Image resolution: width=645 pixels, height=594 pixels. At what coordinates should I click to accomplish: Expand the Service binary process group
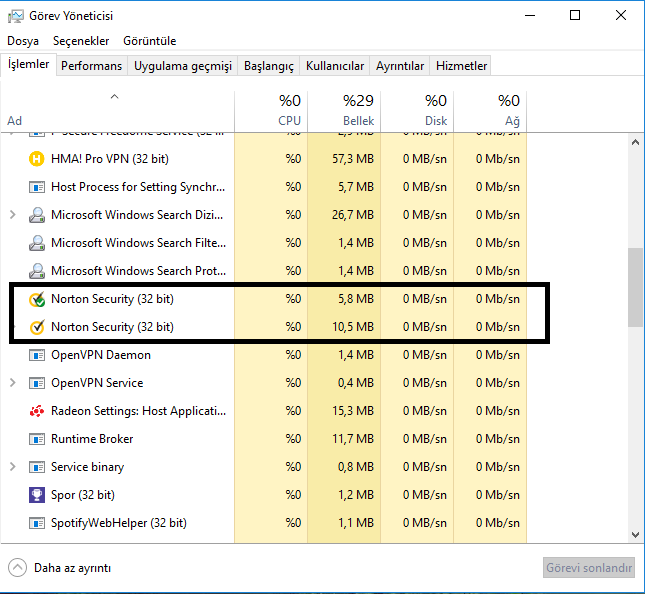pos(12,467)
